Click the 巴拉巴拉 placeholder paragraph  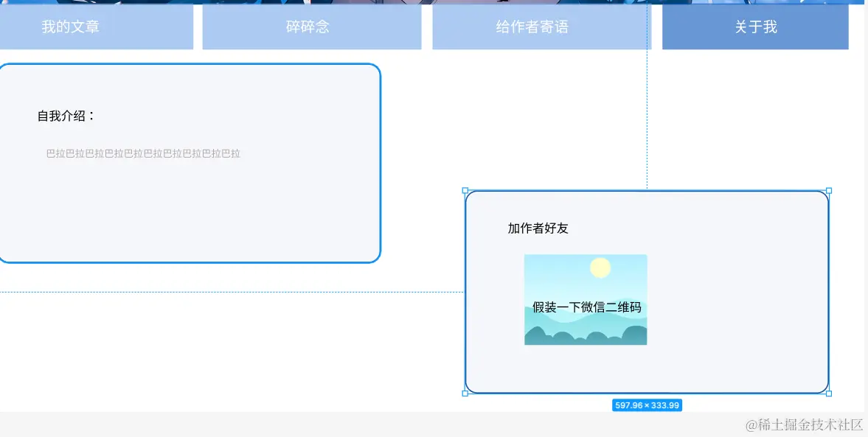pos(143,154)
